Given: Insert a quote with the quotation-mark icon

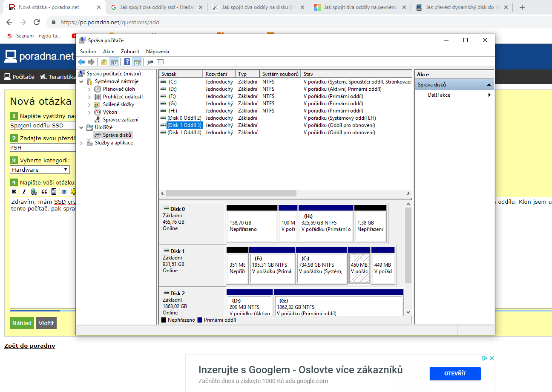Looking at the screenshot, I should (44, 191).
